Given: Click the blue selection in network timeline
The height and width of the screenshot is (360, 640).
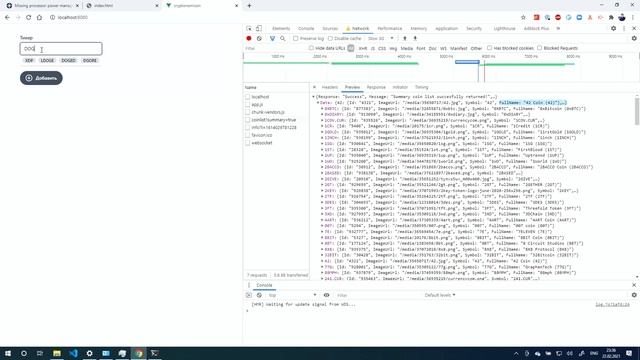Looking at the screenshot, I should point(467,62).
